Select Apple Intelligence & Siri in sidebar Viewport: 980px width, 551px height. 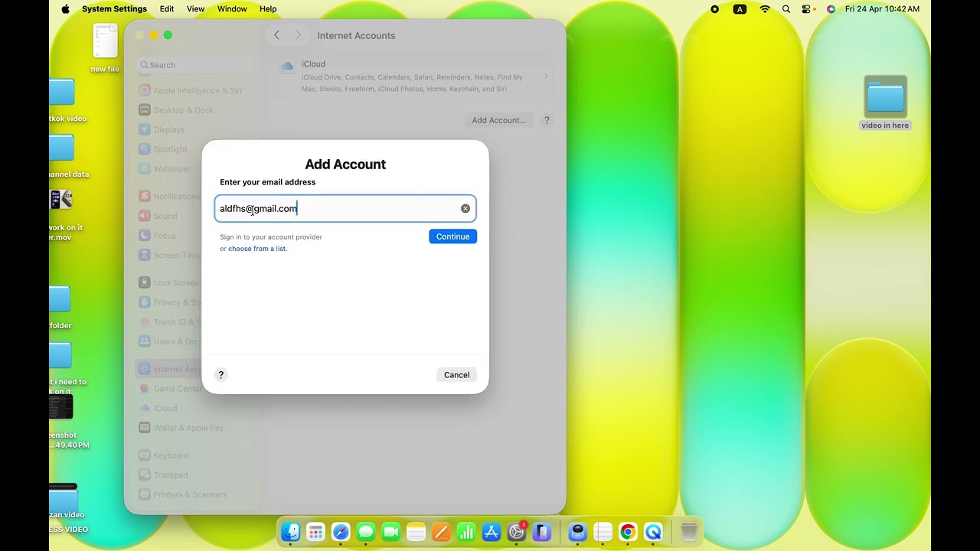tap(196, 90)
